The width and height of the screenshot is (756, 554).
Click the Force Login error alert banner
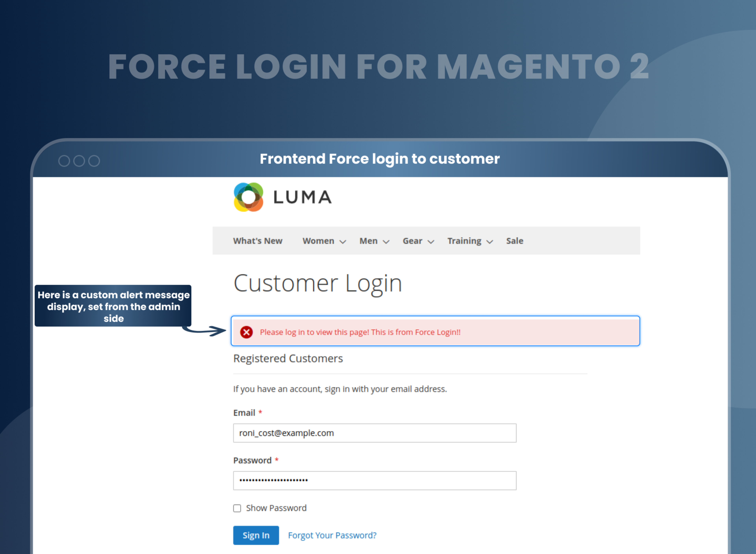pyautogui.click(x=435, y=331)
